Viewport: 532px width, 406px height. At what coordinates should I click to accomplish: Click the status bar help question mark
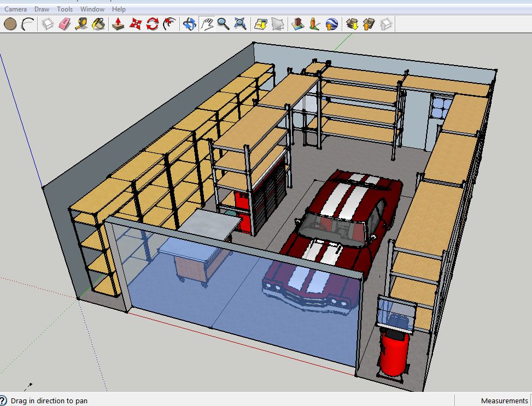point(3,401)
